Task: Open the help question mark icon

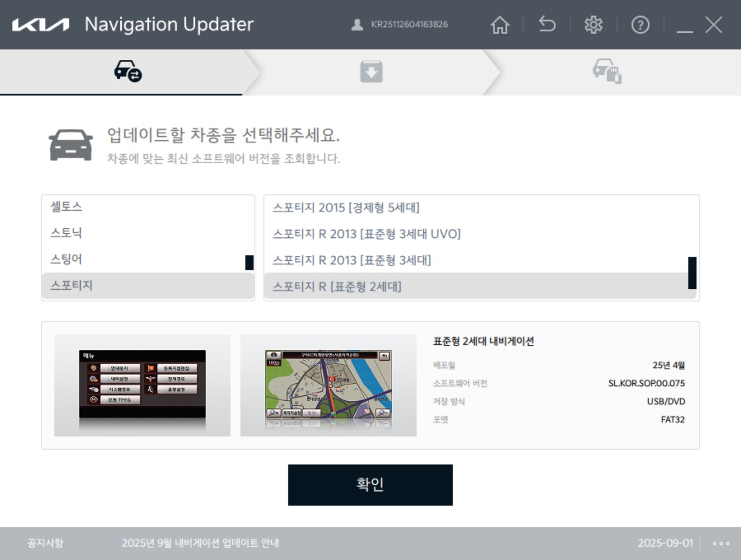Action: tap(640, 25)
